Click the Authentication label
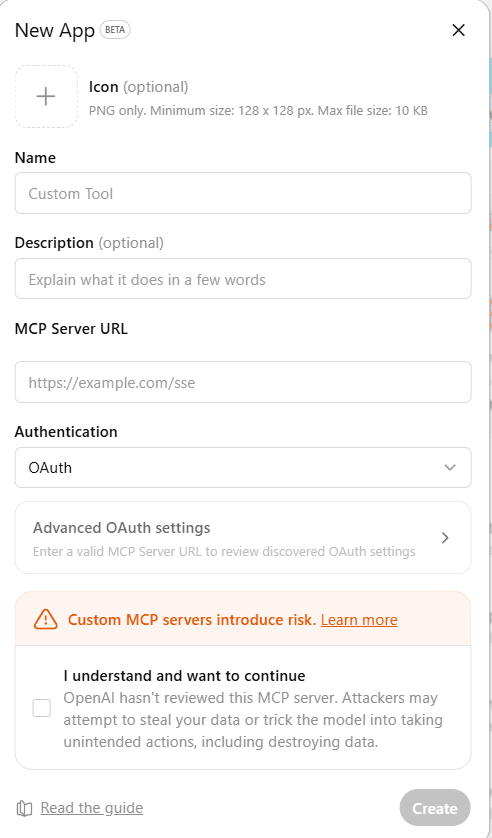 click(66, 432)
